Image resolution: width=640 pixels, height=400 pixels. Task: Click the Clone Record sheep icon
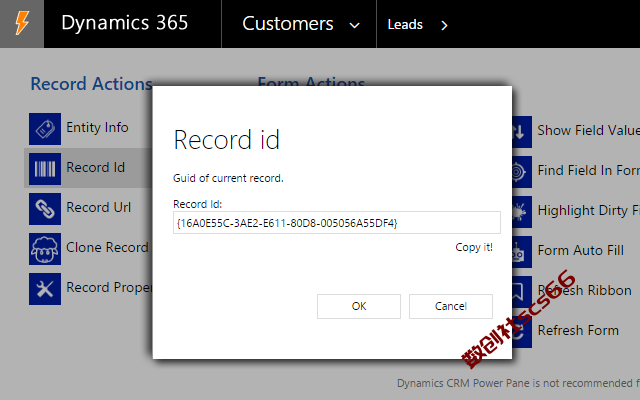45,249
